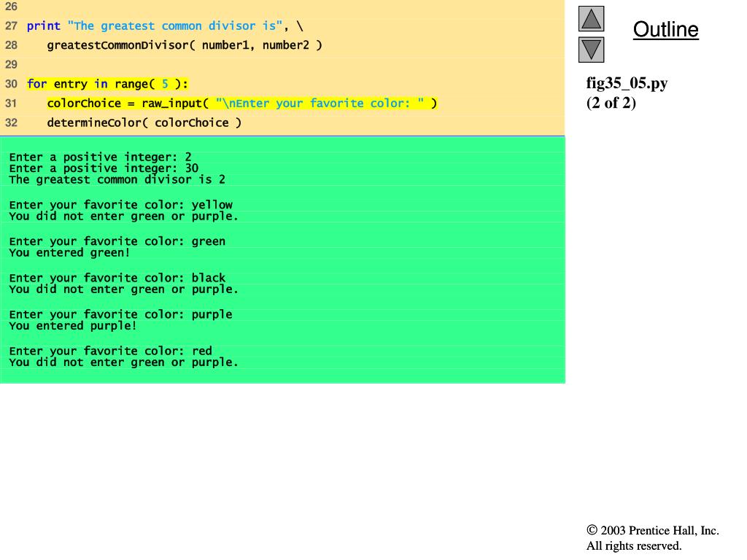Viewport: 747px width, 560px height.
Task: Click output "Enter a positive integer: 2"
Action: [100, 157]
